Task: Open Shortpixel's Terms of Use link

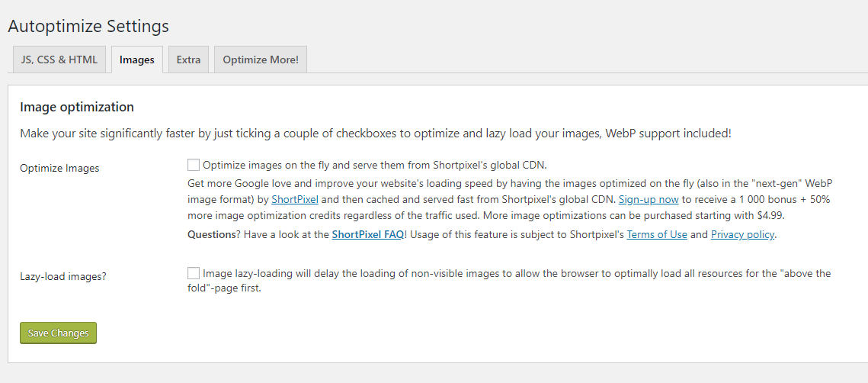Action: point(657,234)
